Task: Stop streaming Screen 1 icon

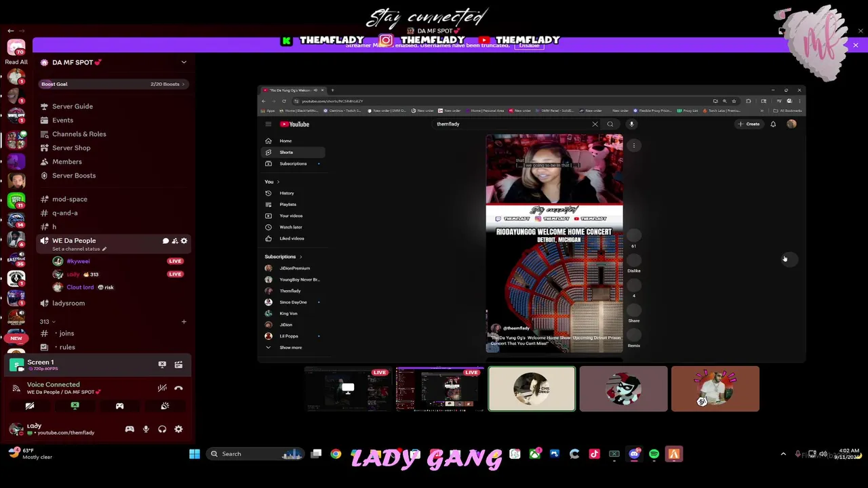Action: [162, 365]
